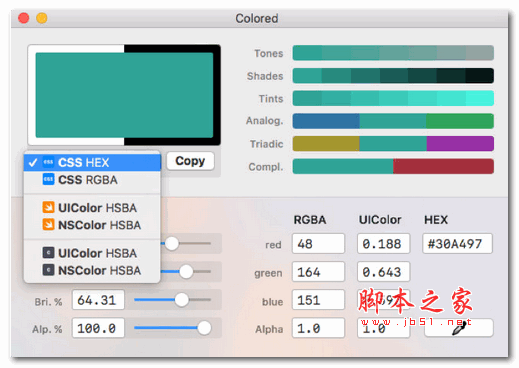Click the Shades row label
Viewport: 519px width, 368px height.
(x=265, y=76)
